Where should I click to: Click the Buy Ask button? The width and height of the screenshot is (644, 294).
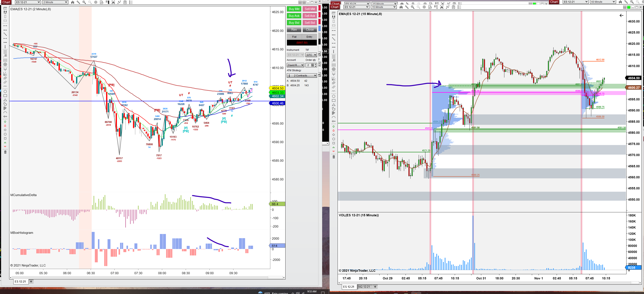tap(294, 16)
